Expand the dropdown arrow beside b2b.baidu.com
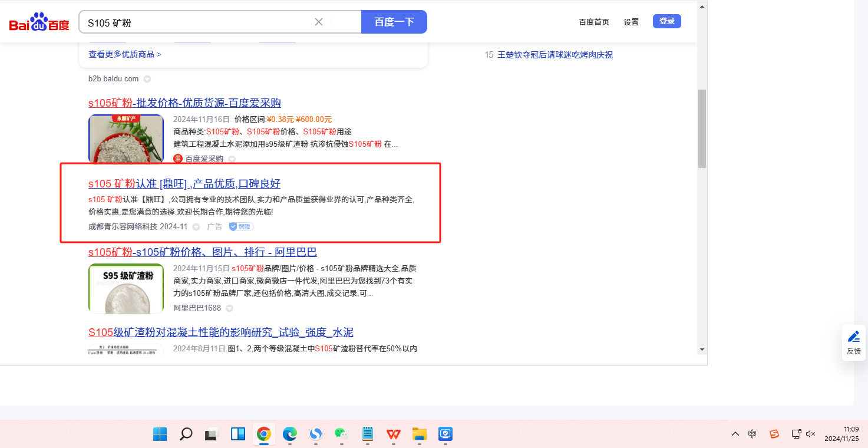This screenshot has width=868, height=448. [147, 79]
